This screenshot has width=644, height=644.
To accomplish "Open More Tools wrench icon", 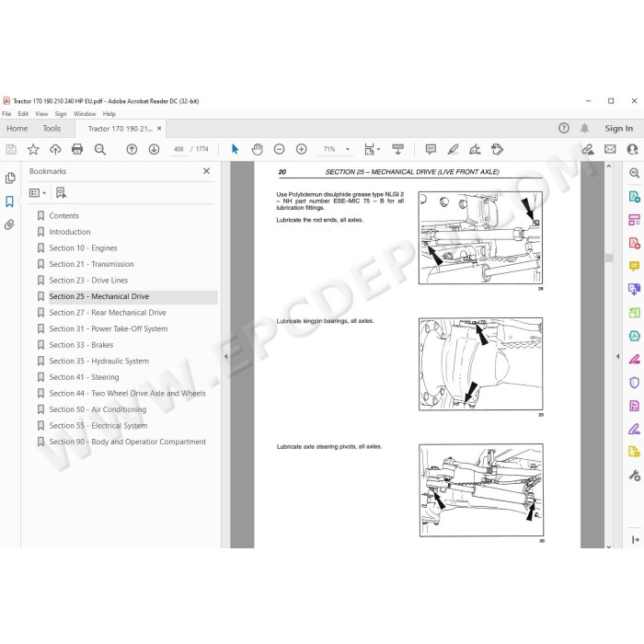I will coord(634,476).
